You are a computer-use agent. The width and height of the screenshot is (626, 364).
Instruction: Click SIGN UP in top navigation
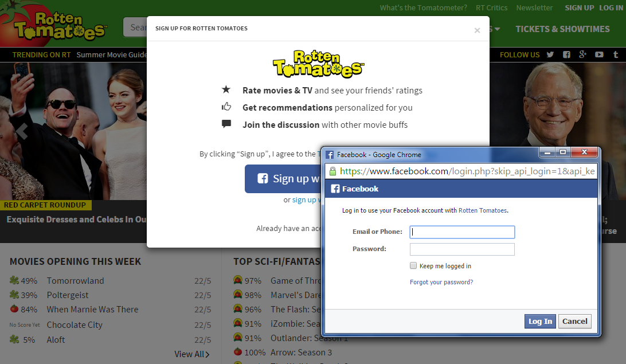(580, 7)
